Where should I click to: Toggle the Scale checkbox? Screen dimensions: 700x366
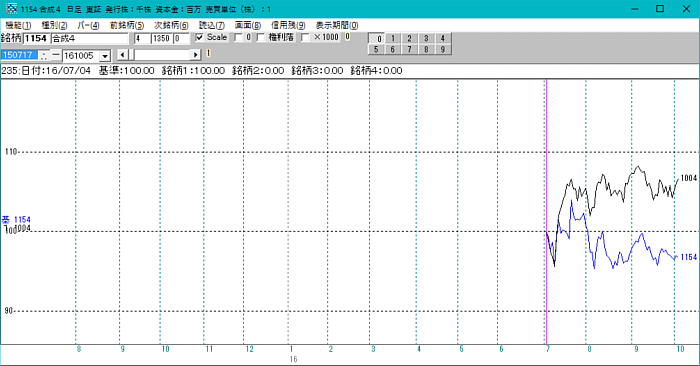[x=200, y=37]
